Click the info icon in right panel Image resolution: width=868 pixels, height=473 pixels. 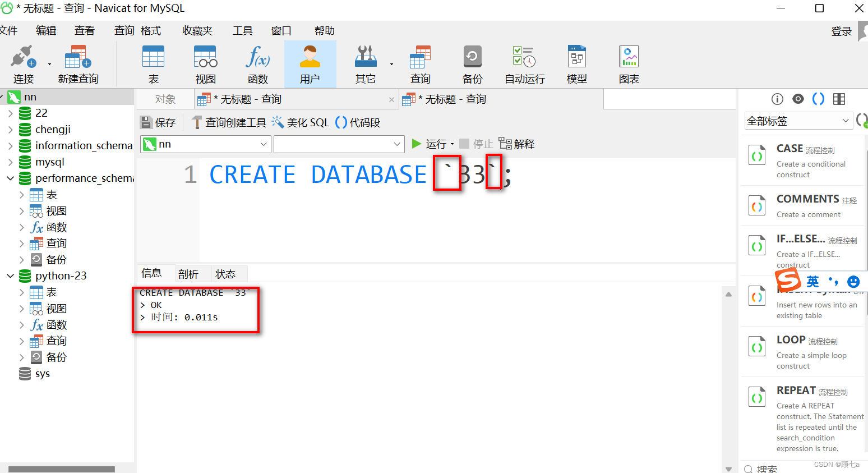coord(777,99)
